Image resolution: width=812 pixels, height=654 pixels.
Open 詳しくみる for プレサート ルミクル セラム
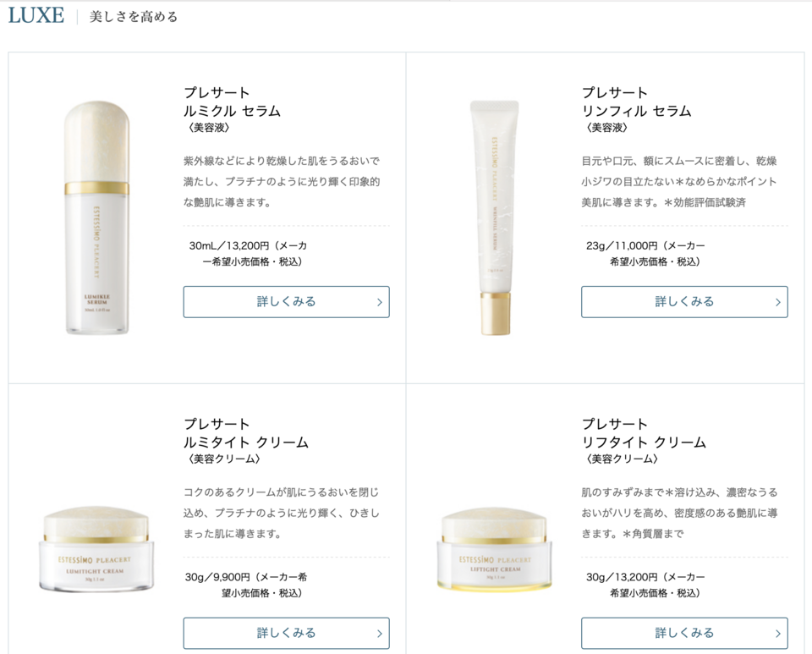(x=287, y=302)
